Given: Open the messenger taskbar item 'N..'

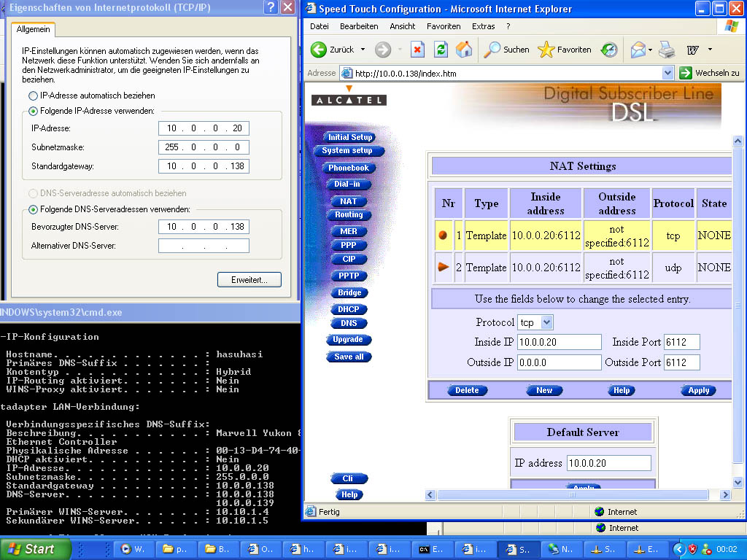Looking at the screenshot, I should coord(560,549).
